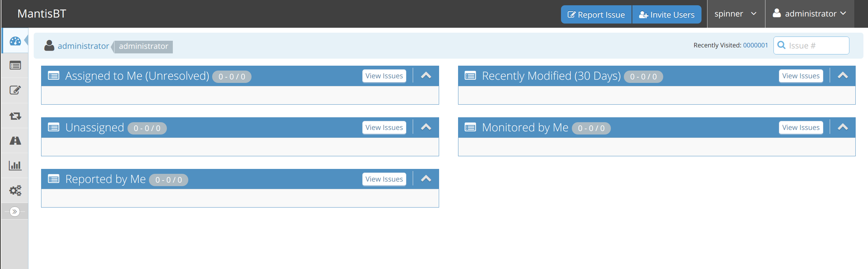Collapse the Recently Modified panel
The height and width of the screenshot is (269, 868).
click(x=842, y=76)
